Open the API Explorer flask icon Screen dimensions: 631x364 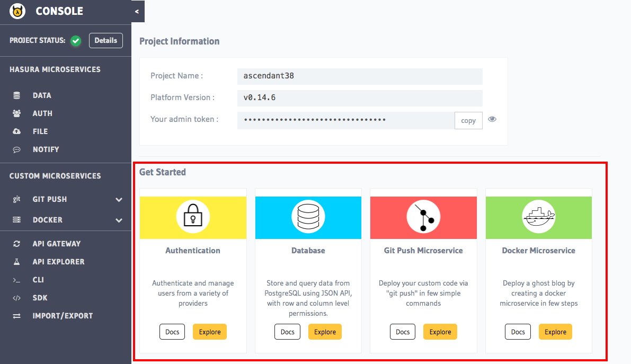[17, 262]
